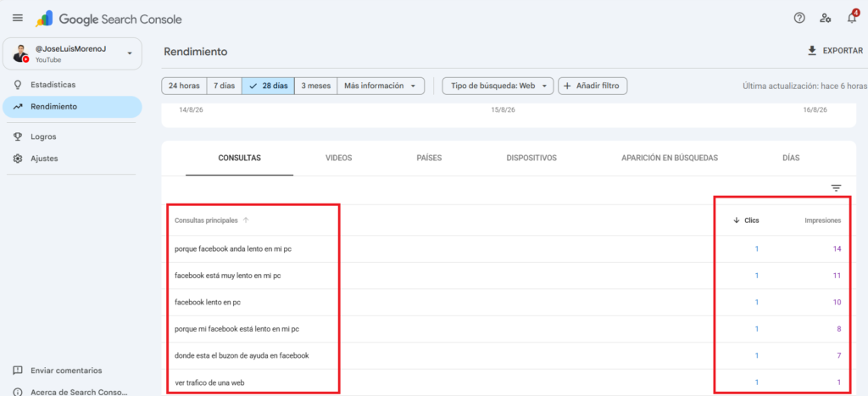Screen dimensions: 868x396
Task: Open the Más información date dropdown
Action: click(381, 86)
